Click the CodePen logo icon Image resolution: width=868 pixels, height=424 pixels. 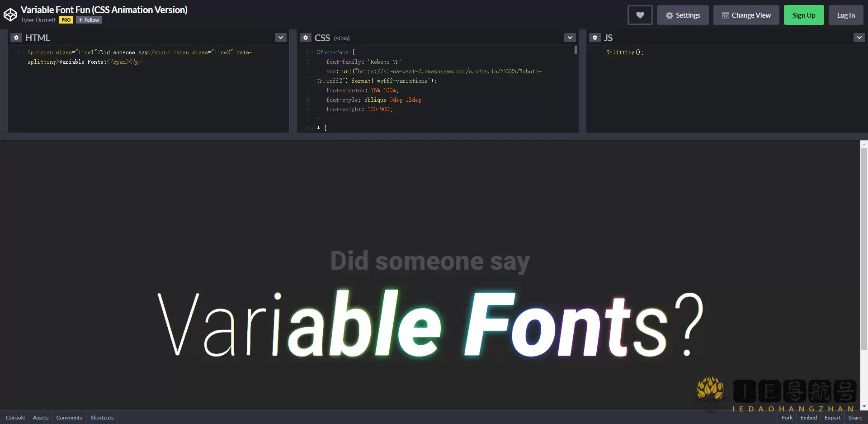[10, 14]
